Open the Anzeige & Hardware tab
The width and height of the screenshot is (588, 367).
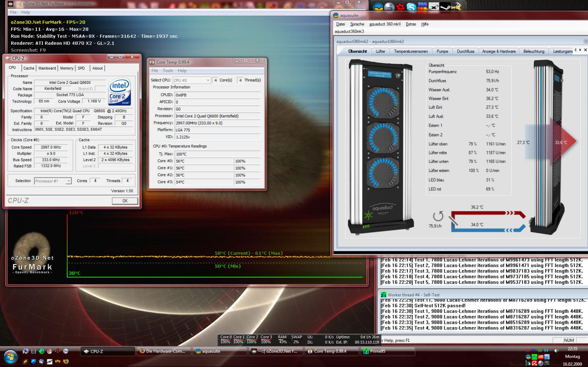pyautogui.click(x=499, y=51)
